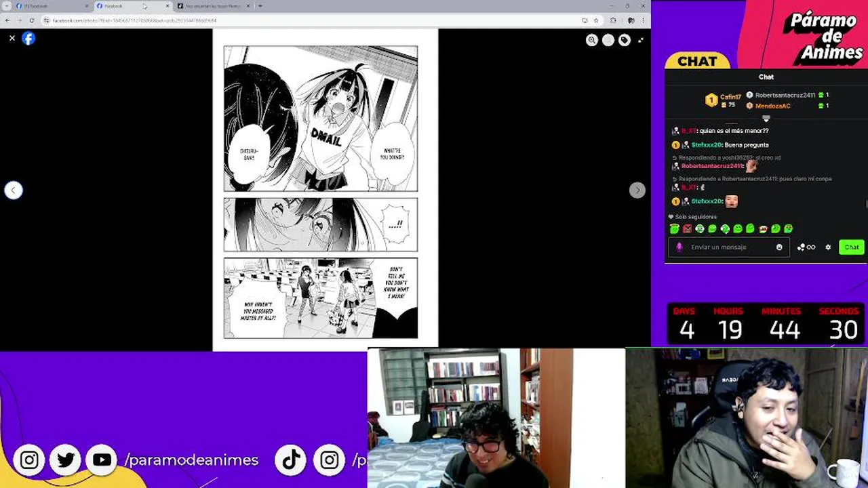The image size is (868, 488).
Task: Open a new browser tab
Action: (260, 6)
